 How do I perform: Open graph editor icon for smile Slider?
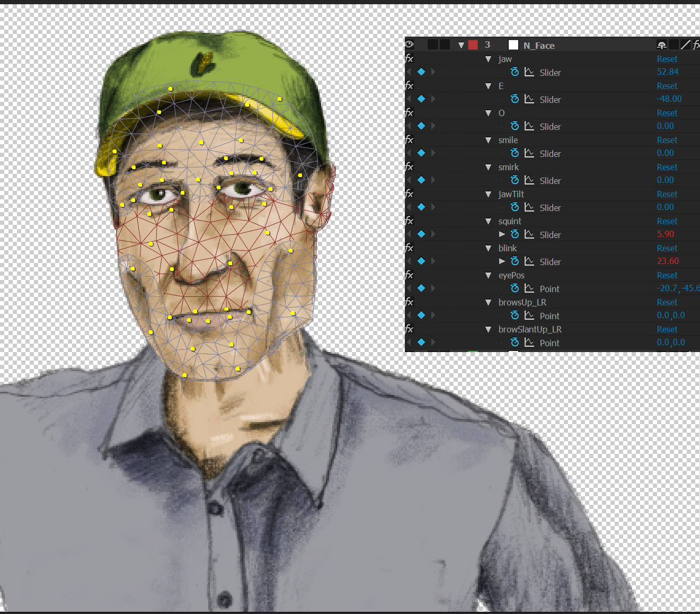[x=529, y=153]
